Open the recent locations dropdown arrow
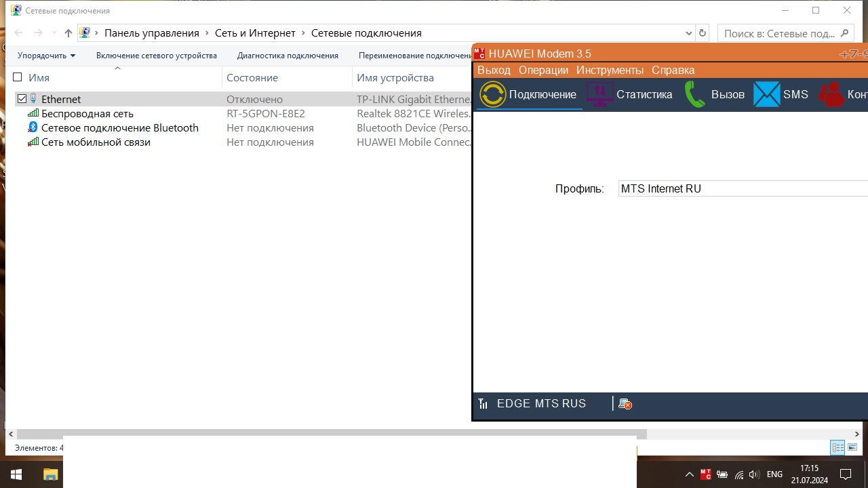Image resolution: width=868 pixels, height=488 pixels. pos(54,33)
